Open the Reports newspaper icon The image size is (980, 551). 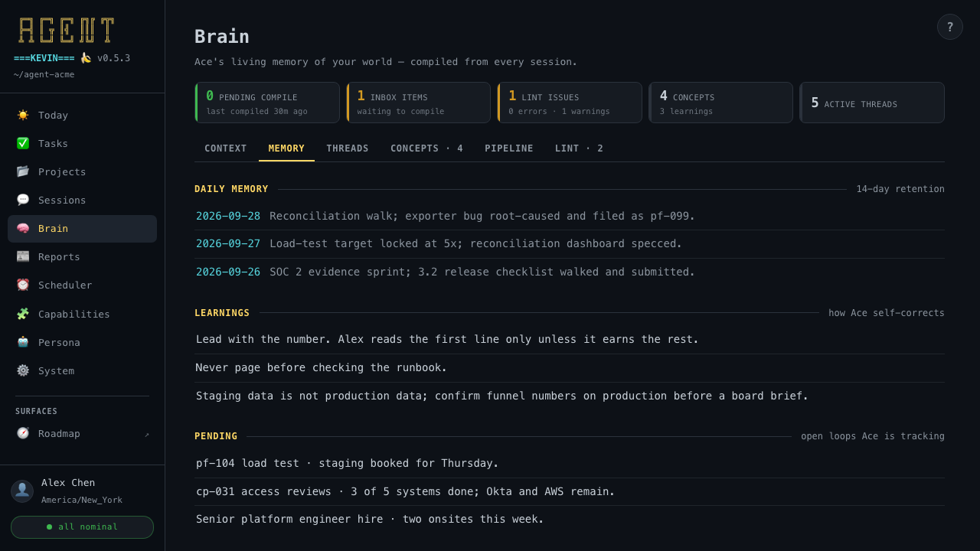click(x=23, y=256)
